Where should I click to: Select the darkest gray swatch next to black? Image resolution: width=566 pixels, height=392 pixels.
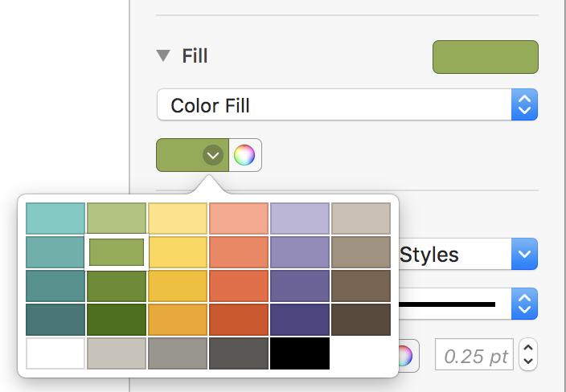tap(239, 353)
